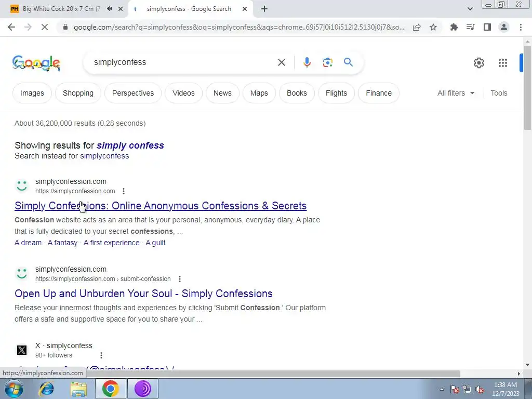The height and width of the screenshot is (399, 532).
Task: Open the 'simply confess' corrected results link
Action: click(x=130, y=145)
